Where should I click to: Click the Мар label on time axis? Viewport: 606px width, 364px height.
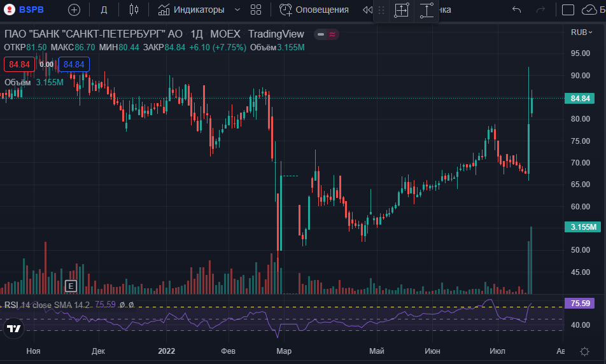[x=284, y=351]
